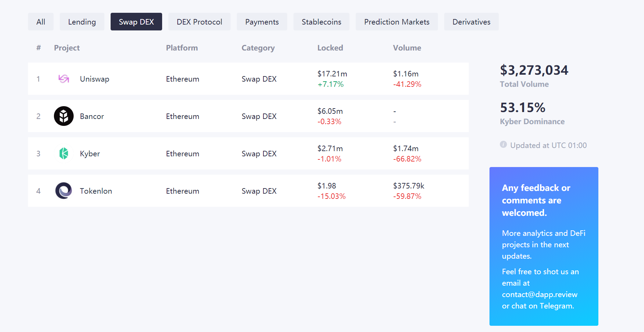Click Kyber's volume $1.74m
This screenshot has width=644, height=332.
406,148
